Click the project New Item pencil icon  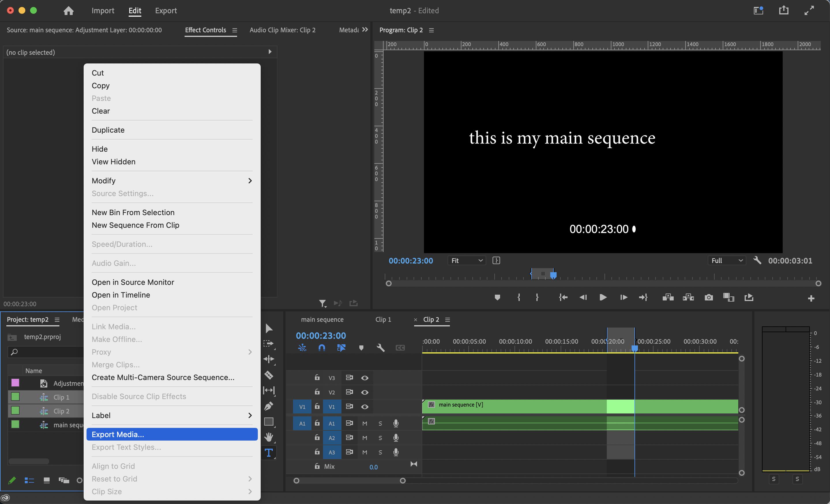pos(12,480)
